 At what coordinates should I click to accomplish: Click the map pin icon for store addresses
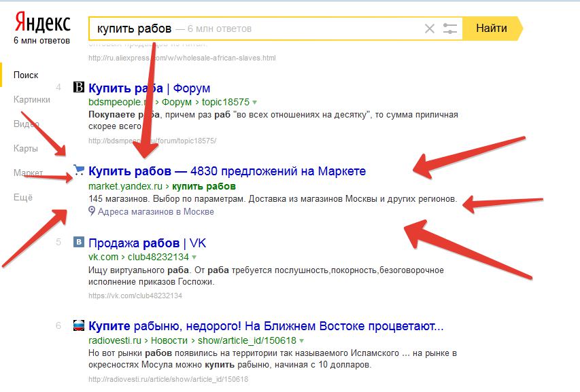92,211
